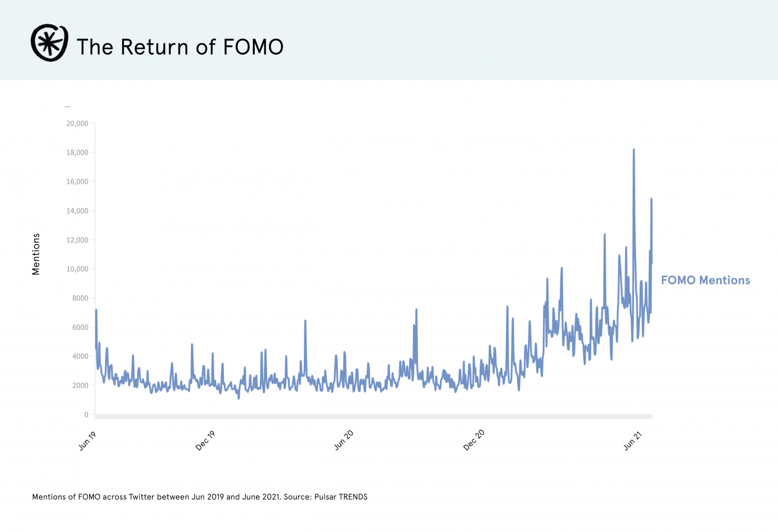Click the "Jun 20" x-axis label
This screenshot has height=532, width=778.
pos(343,440)
